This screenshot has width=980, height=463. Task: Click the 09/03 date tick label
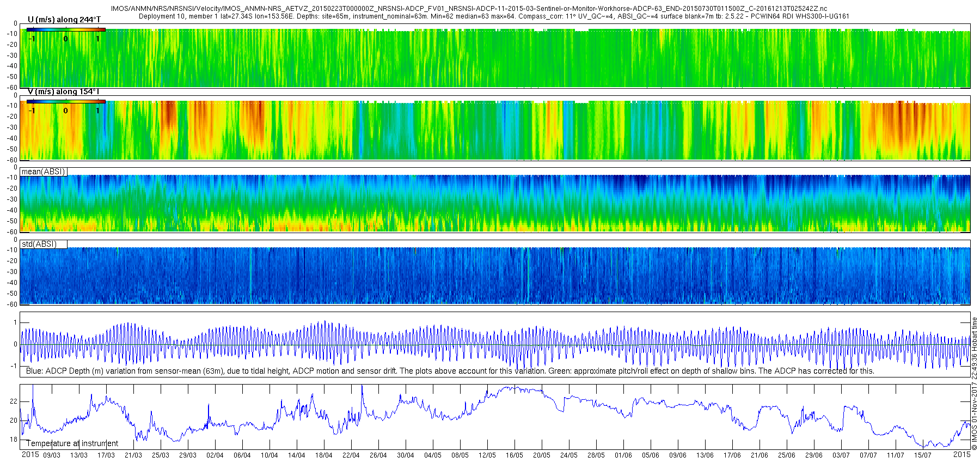52,455
